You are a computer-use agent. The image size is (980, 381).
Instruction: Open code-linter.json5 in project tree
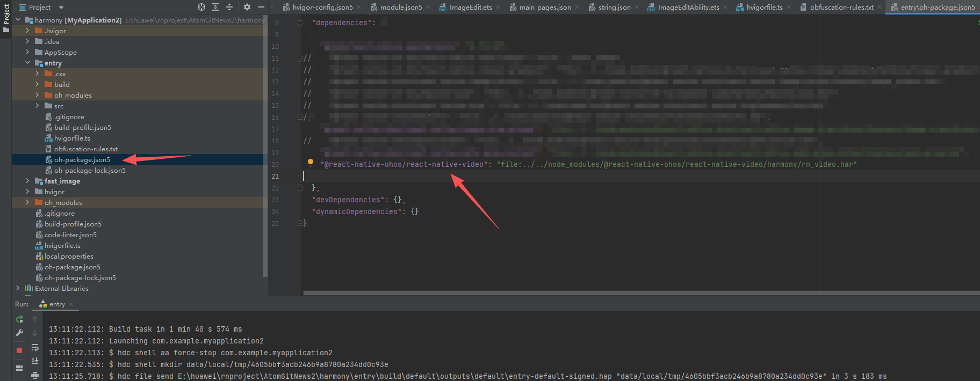click(70, 235)
